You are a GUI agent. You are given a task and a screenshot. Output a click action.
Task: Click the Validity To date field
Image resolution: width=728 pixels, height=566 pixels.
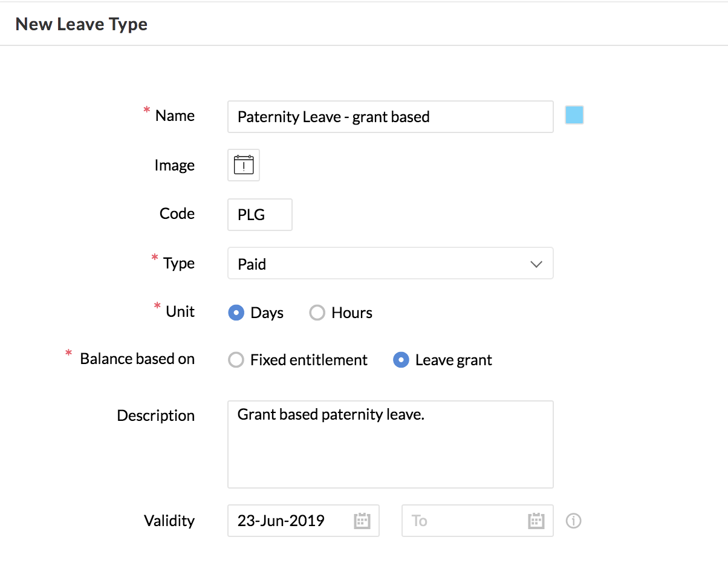click(463, 521)
